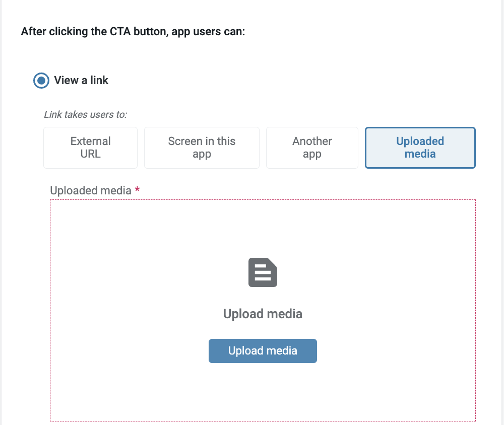Viewport: 504px width, 425px height.
Task: Select the "View a link" radio button
Action: point(41,81)
